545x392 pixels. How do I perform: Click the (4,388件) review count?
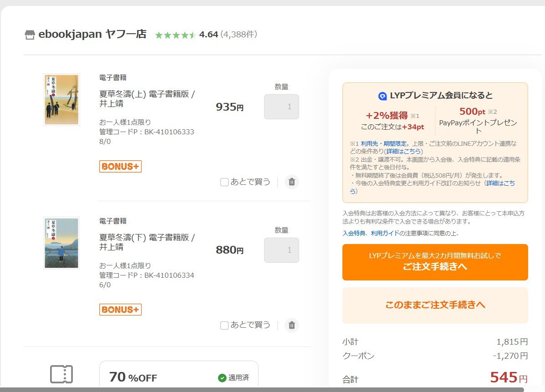[x=239, y=35]
